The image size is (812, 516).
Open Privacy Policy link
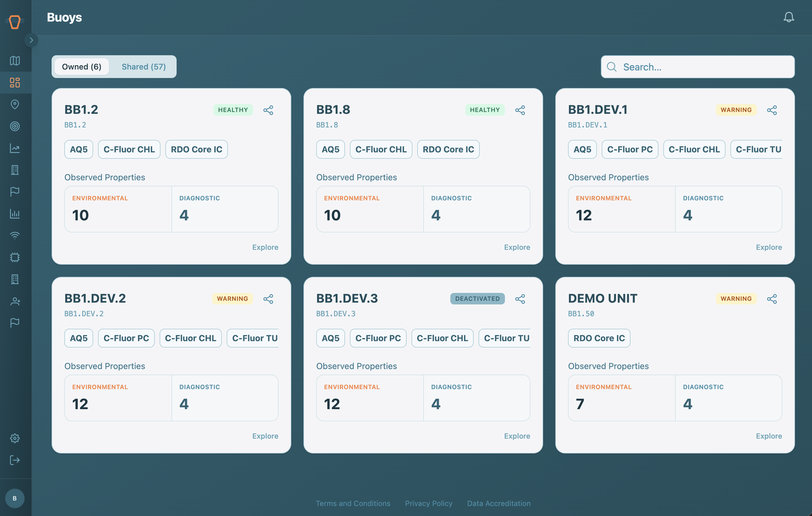click(x=428, y=503)
